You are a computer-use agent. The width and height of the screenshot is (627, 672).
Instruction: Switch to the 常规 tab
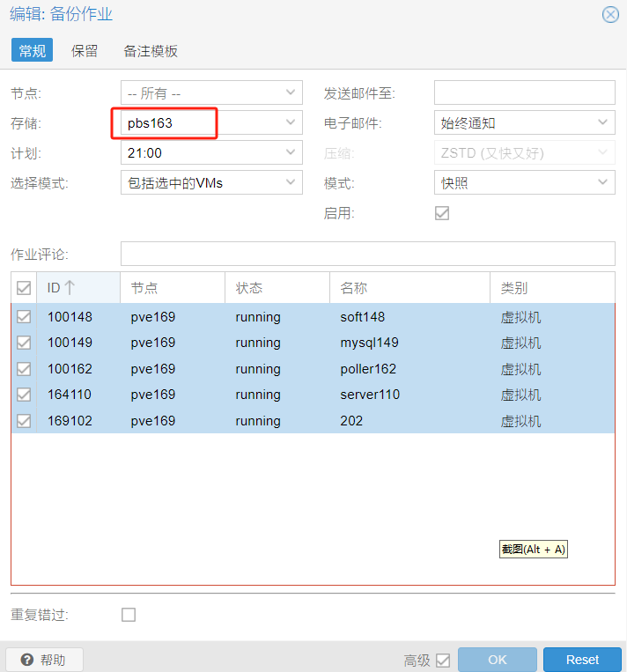pos(33,50)
